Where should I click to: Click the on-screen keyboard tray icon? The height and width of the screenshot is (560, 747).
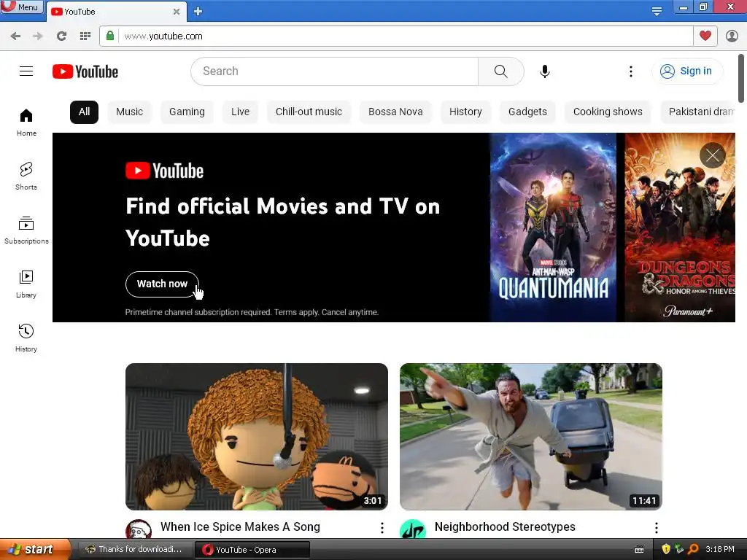639,550
